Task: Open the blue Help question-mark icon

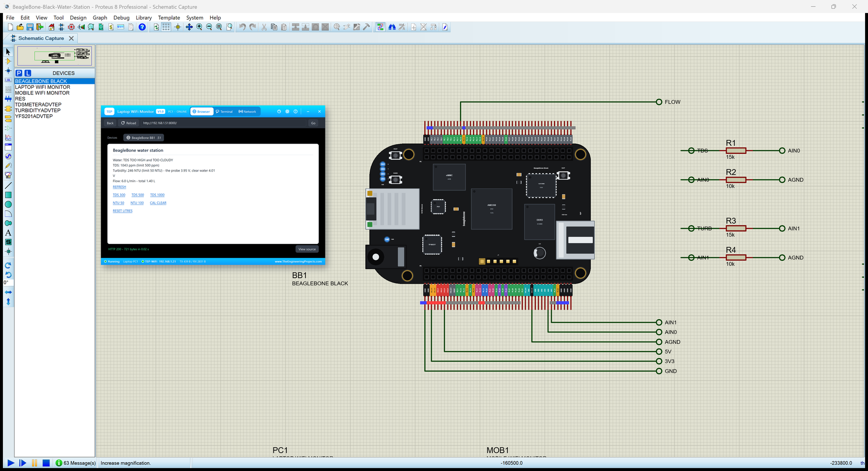Action: (x=142, y=27)
